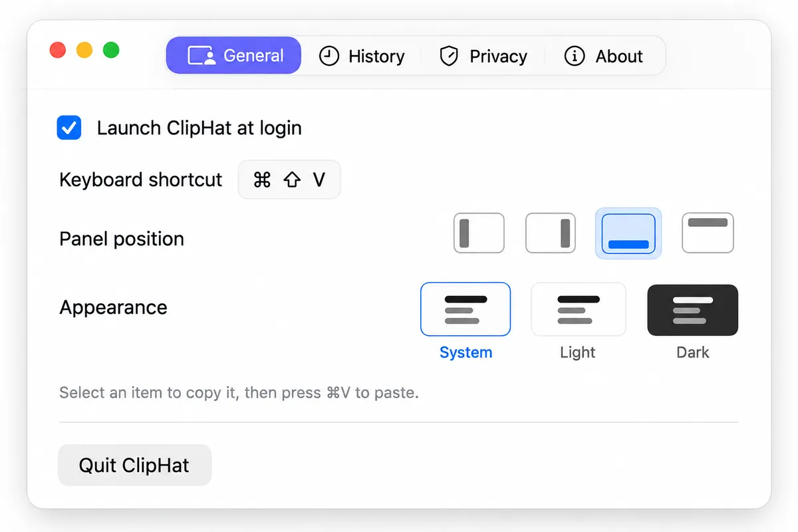Set panel position to right side
This screenshot has width=798, height=532.
(x=551, y=233)
